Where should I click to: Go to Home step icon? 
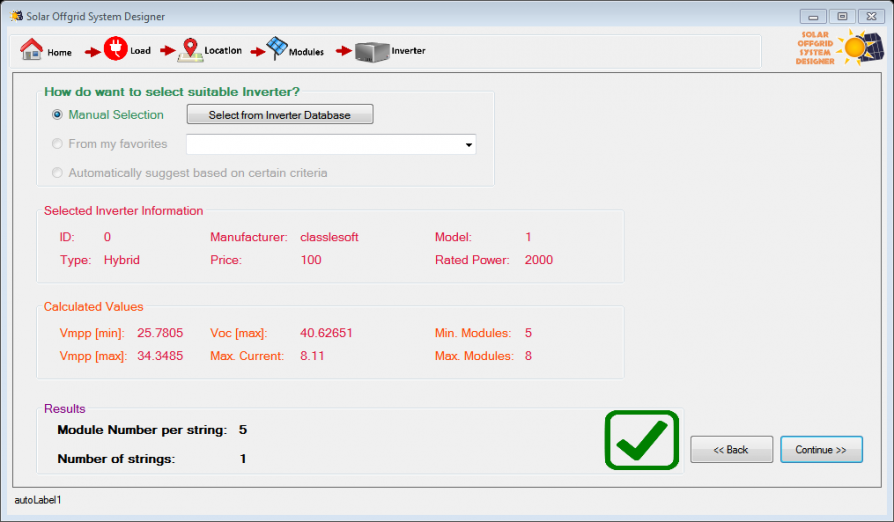tap(31, 49)
